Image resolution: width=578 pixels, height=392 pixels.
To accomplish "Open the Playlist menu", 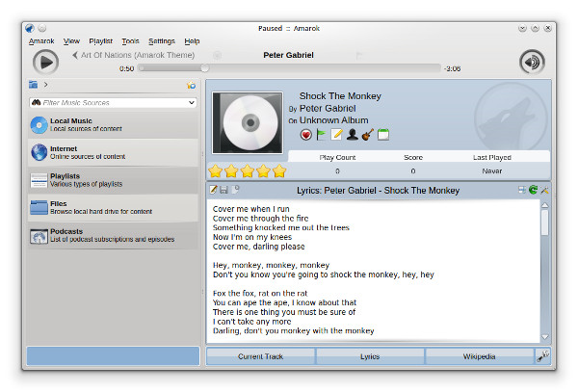I will pos(100,41).
